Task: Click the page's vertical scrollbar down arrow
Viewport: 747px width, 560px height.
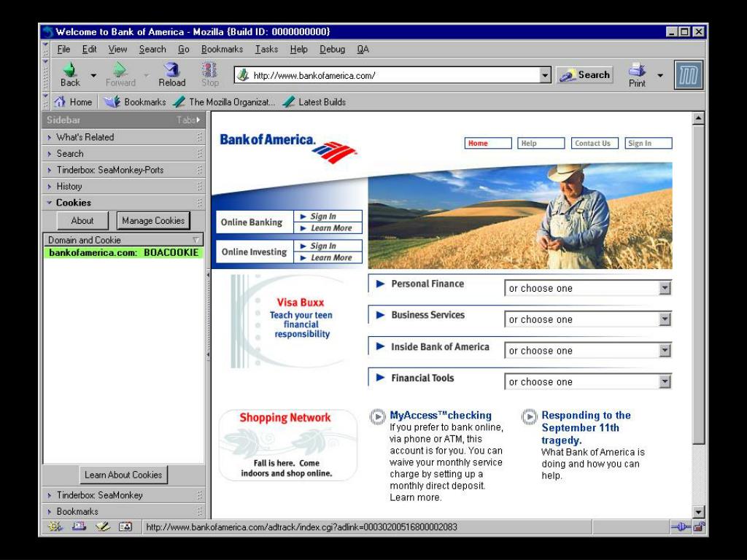Action: [698, 513]
